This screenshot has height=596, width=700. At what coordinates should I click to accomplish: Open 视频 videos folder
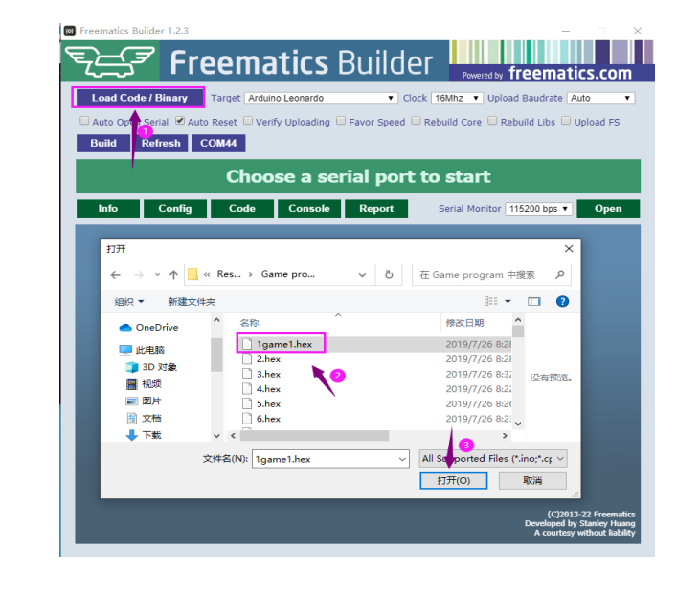[x=144, y=384]
